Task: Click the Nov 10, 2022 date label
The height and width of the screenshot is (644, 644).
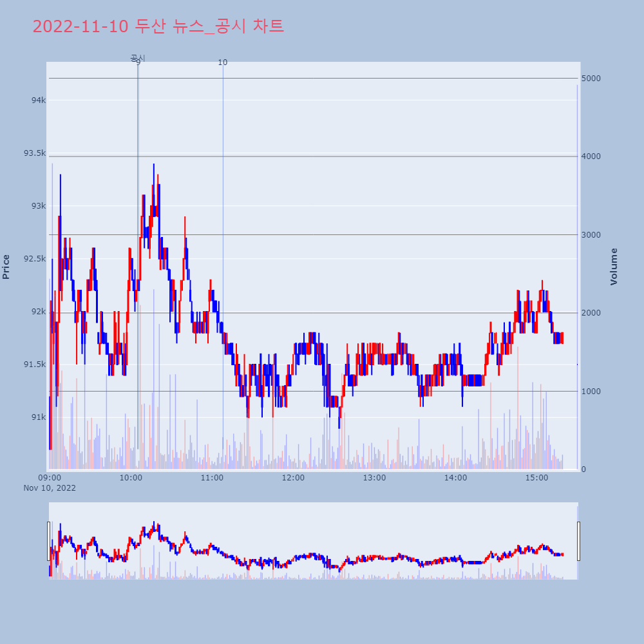Action: [x=50, y=488]
